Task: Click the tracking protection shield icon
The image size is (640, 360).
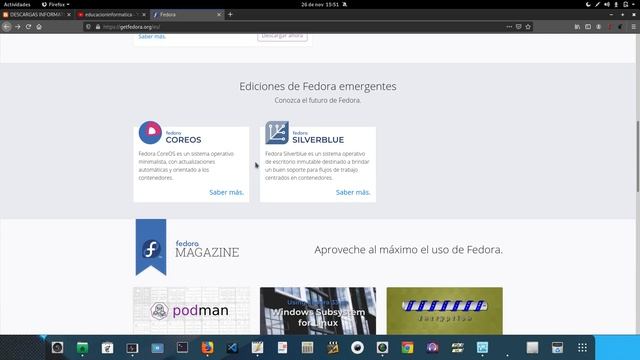Action: click(x=88, y=27)
